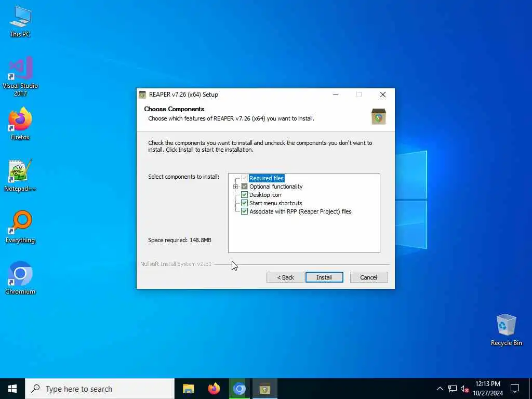532x399 pixels.
Task: Click the taskbar search box
Action: click(x=100, y=389)
